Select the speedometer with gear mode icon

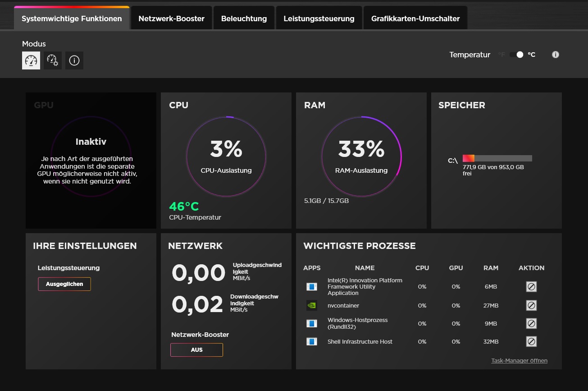point(53,60)
